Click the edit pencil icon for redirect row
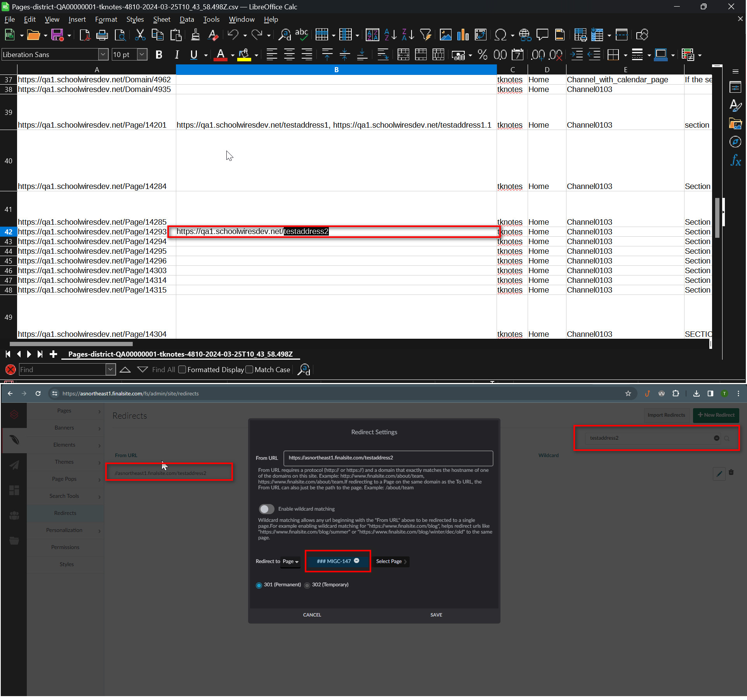747x700 pixels. (719, 473)
